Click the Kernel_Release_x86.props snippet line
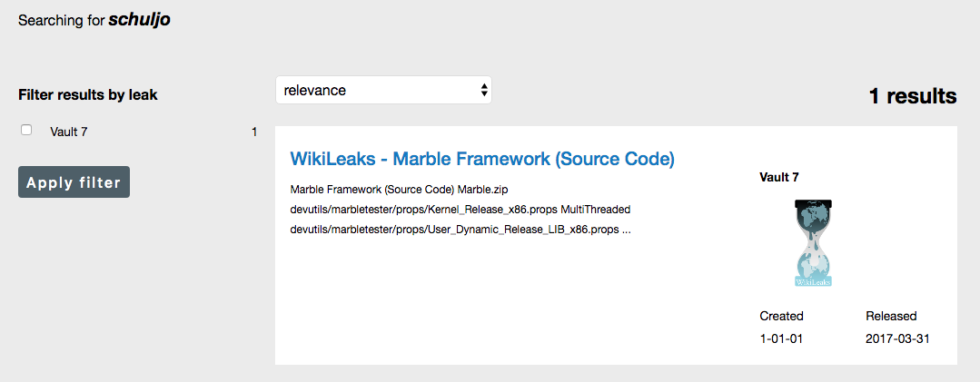This screenshot has height=382, width=980. point(460,209)
